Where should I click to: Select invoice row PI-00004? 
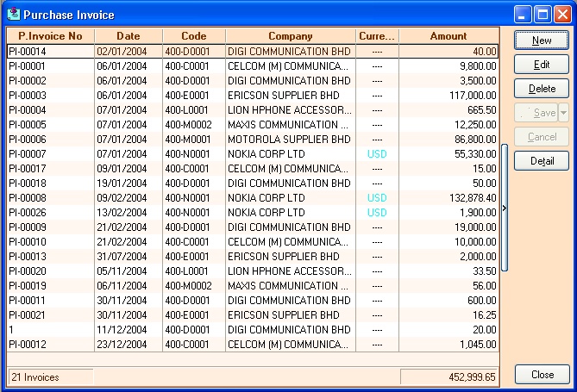click(x=253, y=110)
